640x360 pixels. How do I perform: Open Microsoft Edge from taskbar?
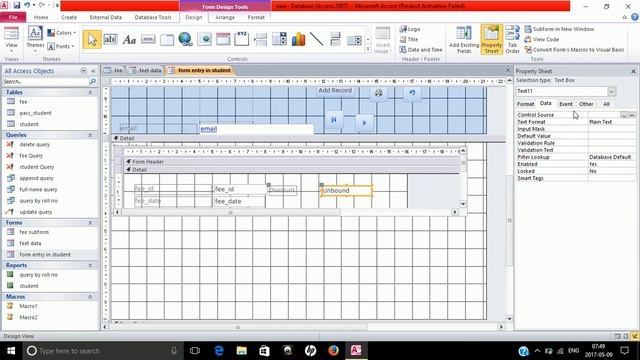[x=219, y=351]
